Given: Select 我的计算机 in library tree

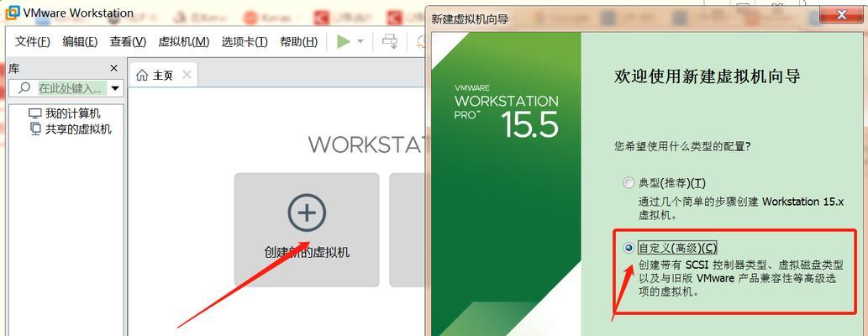Looking at the screenshot, I should pos(72,113).
